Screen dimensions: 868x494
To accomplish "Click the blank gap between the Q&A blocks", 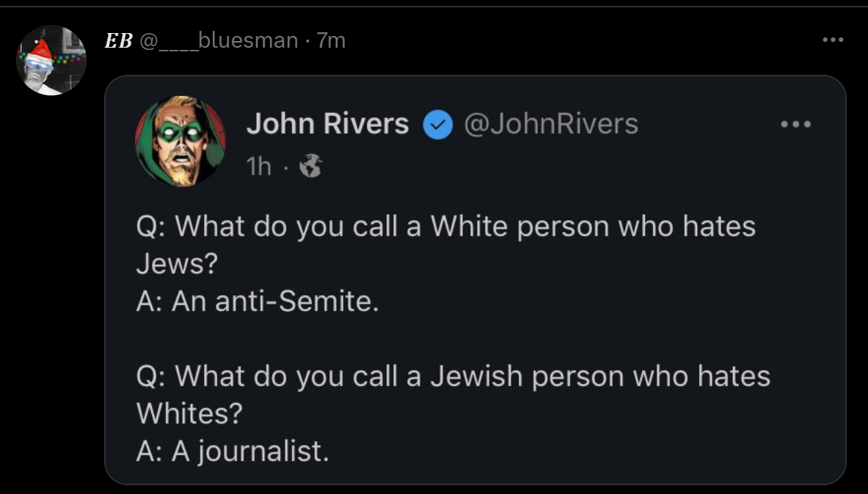I will click(440, 338).
